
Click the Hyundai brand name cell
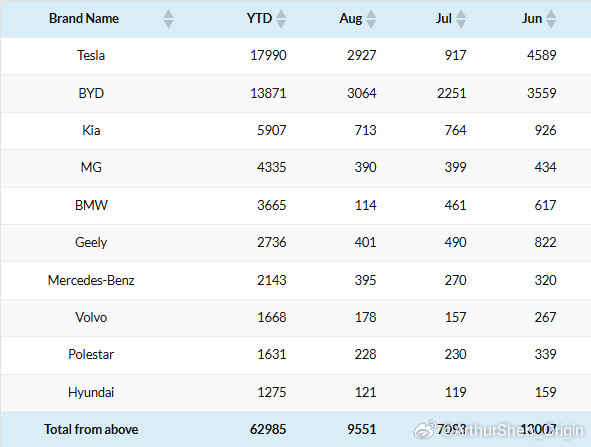pyautogui.click(x=91, y=392)
